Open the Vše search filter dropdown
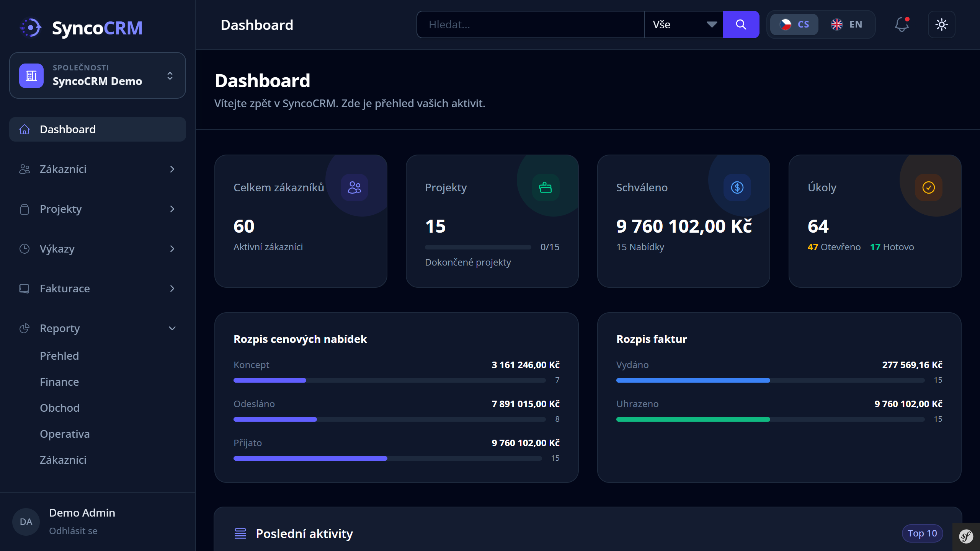The height and width of the screenshot is (551, 980). 683,25
